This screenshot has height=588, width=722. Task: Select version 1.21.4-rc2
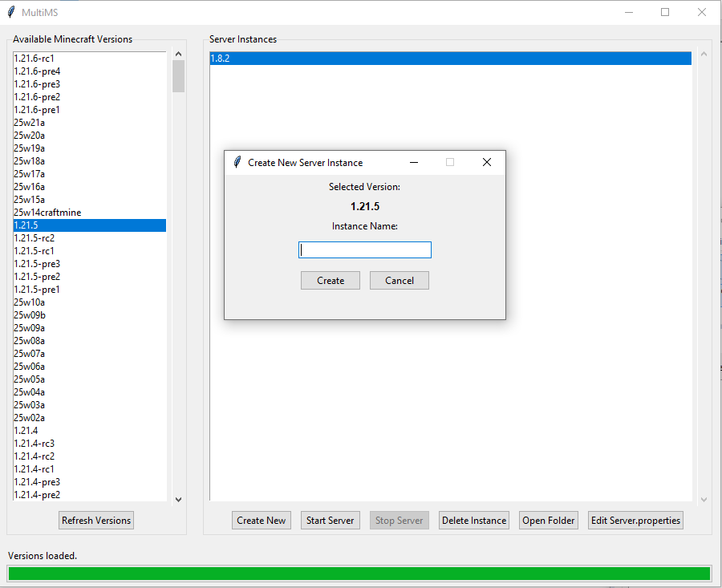[x=89, y=456]
